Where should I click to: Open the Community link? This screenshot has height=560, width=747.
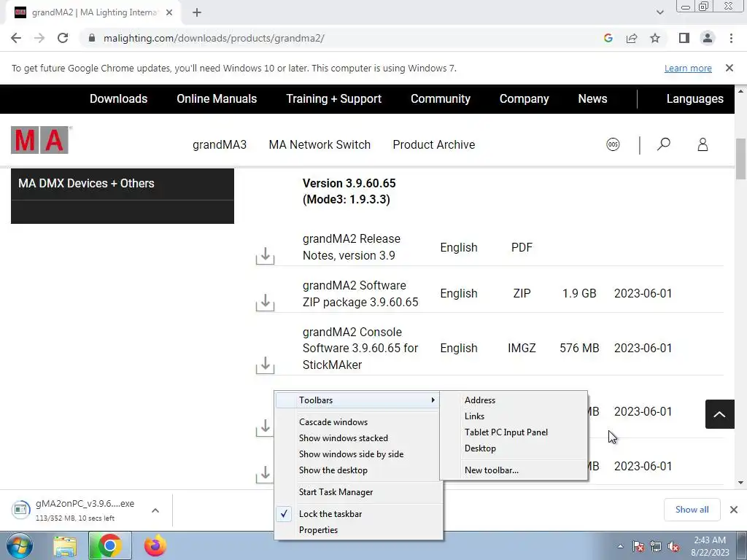pos(440,98)
